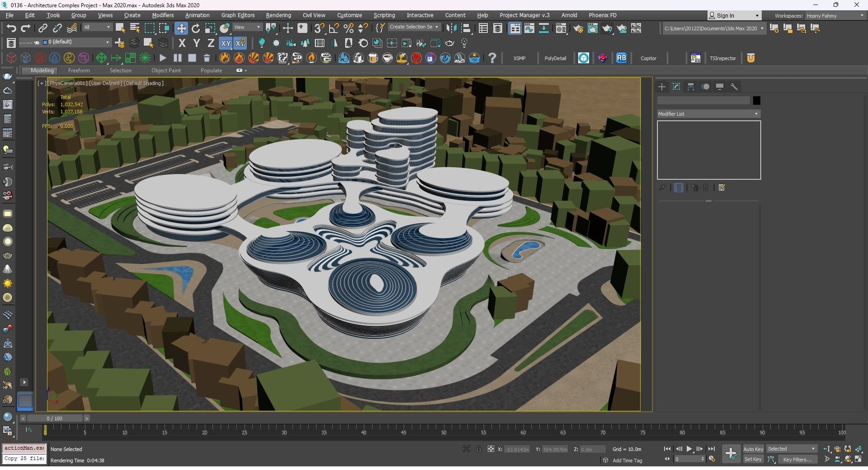Play the animation
Viewport: 868px width, 470px height.
pos(689,449)
